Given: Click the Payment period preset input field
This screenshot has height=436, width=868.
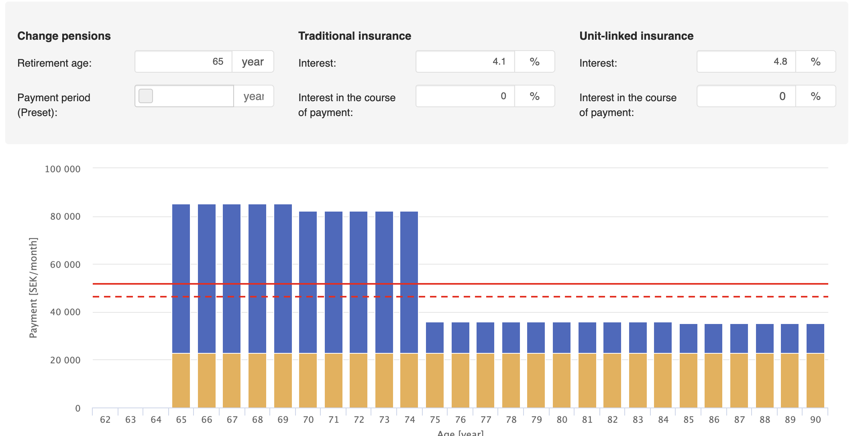Looking at the screenshot, I should click(193, 96).
